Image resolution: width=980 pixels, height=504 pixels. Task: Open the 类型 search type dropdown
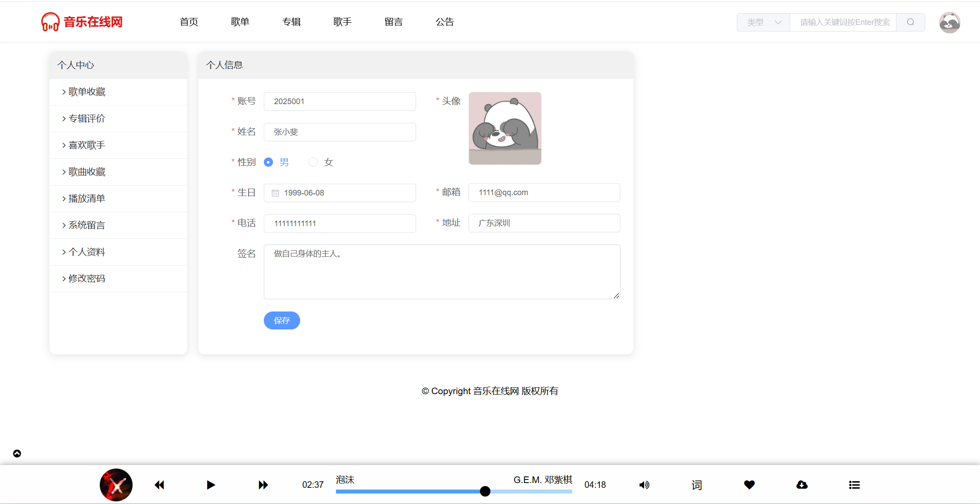[x=763, y=22]
